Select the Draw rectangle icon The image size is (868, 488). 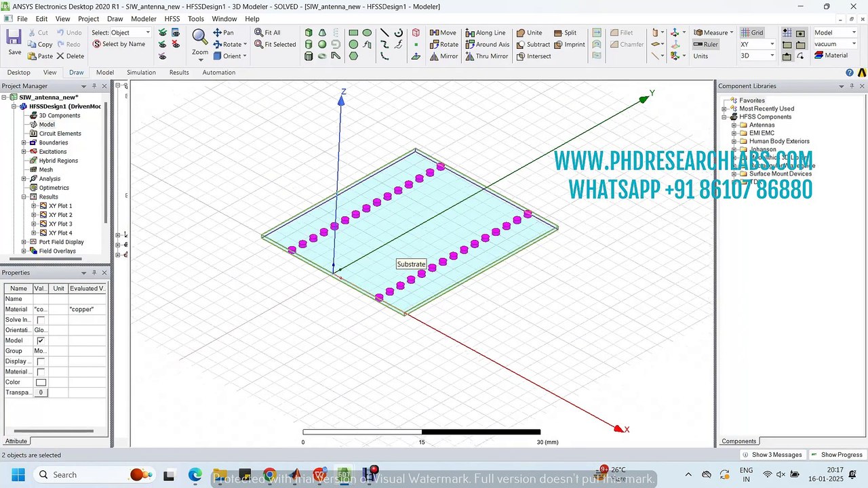pyautogui.click(x=353, y=33)
